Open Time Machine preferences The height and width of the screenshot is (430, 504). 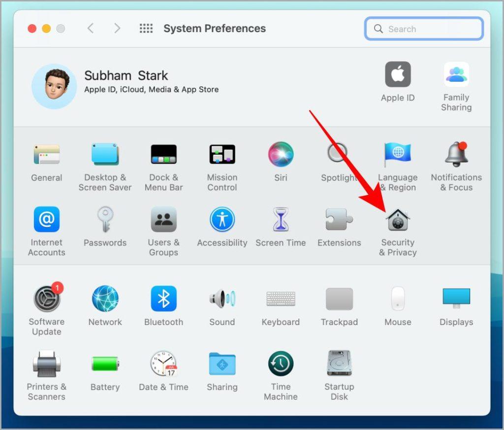(281, 364)
